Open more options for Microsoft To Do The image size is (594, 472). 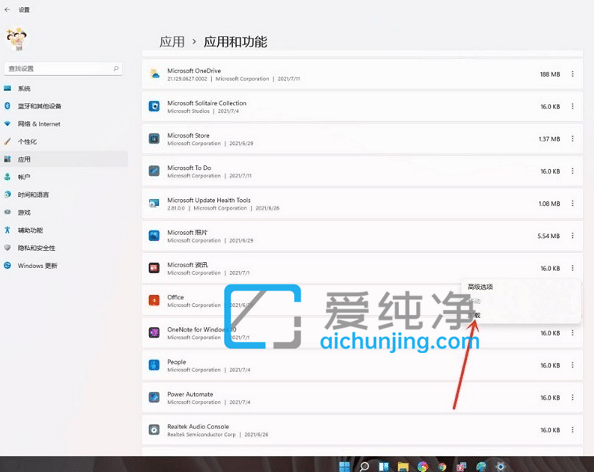(572, 171)
